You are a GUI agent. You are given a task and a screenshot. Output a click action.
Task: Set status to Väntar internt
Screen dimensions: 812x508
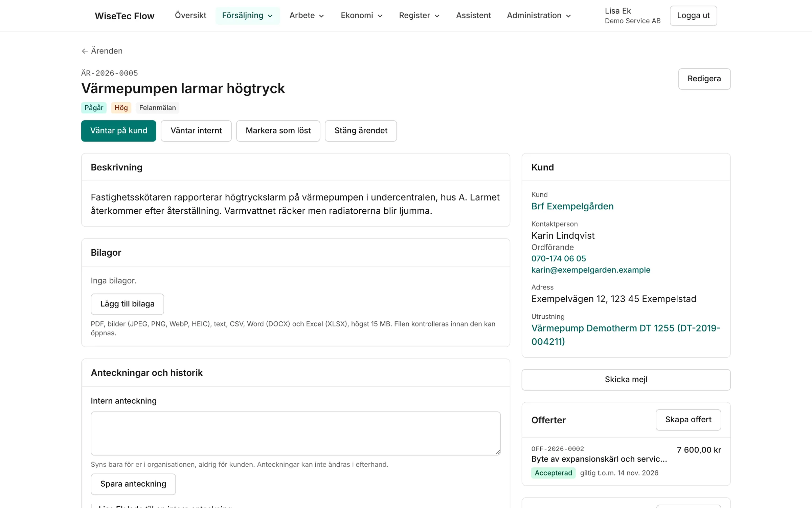click(x=196, y=131)
